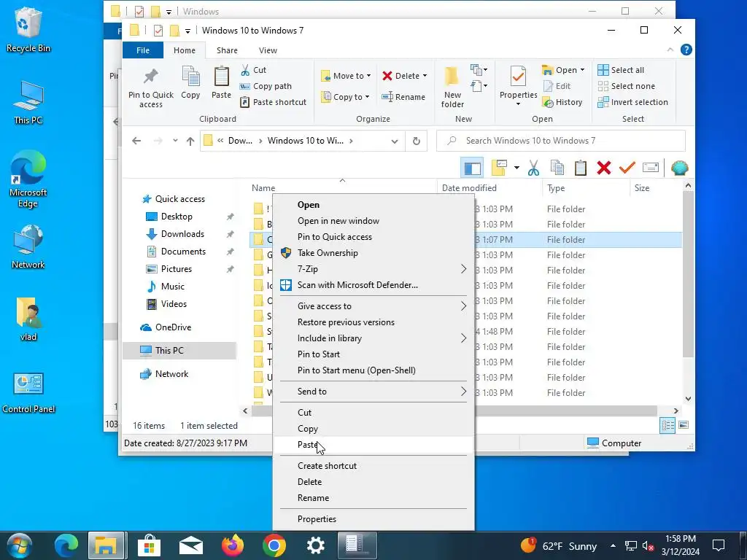This screenshot has height=560, width=747.
Task: Choose Properties in the context menu
Action: pyautogui.click(x=373, y=519)
